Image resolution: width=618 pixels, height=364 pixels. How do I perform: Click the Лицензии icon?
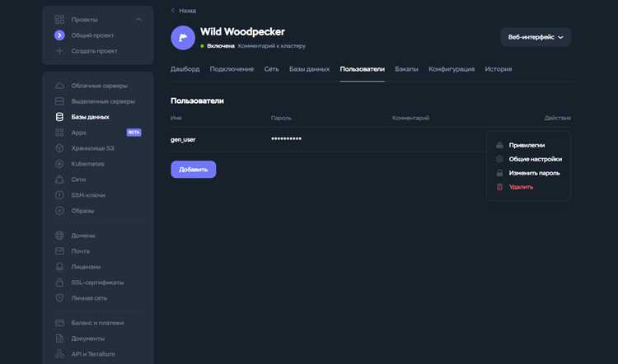[x=59, y=267]
